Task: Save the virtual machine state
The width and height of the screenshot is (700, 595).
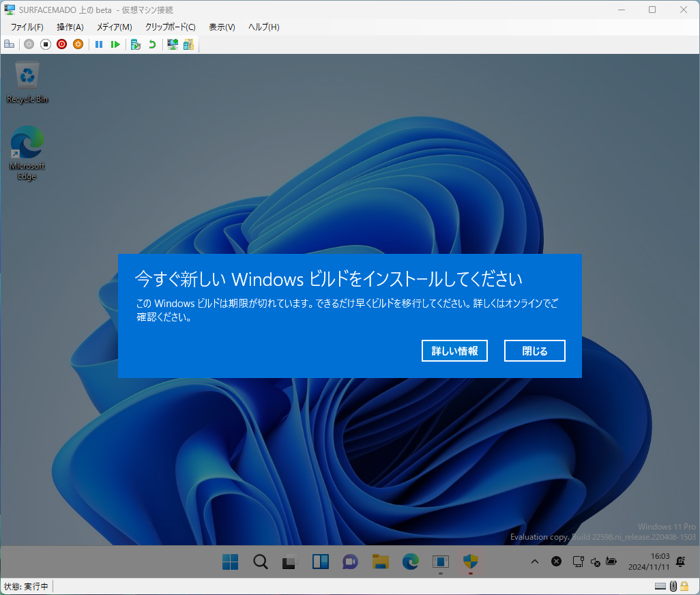Action: tap(78, 44)
